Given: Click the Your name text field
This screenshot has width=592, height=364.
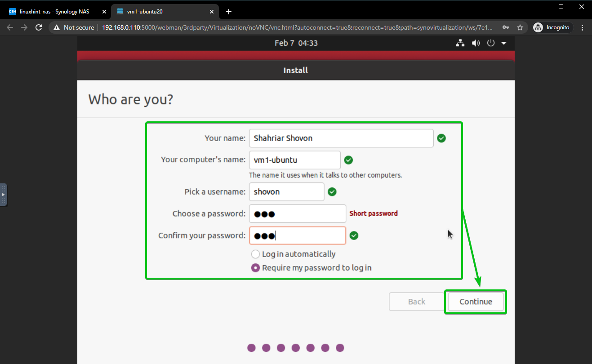Looking at the screenshot, I should [x=341, y=138].
